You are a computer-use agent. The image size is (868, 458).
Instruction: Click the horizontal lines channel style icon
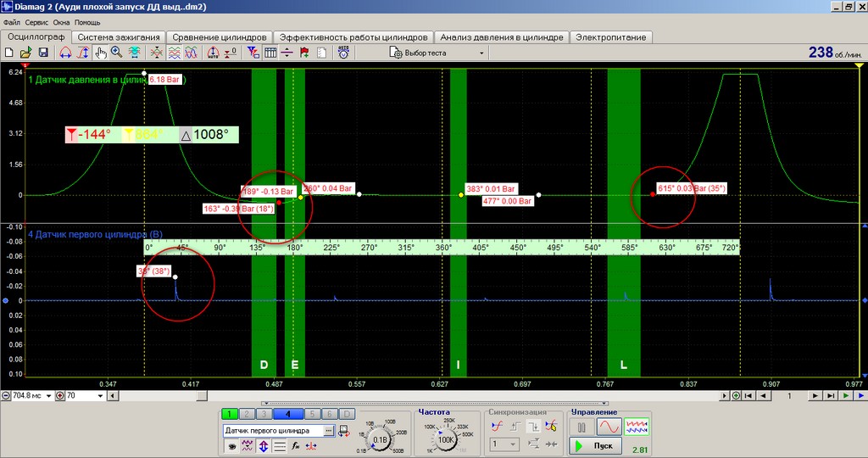coord(280,446)
